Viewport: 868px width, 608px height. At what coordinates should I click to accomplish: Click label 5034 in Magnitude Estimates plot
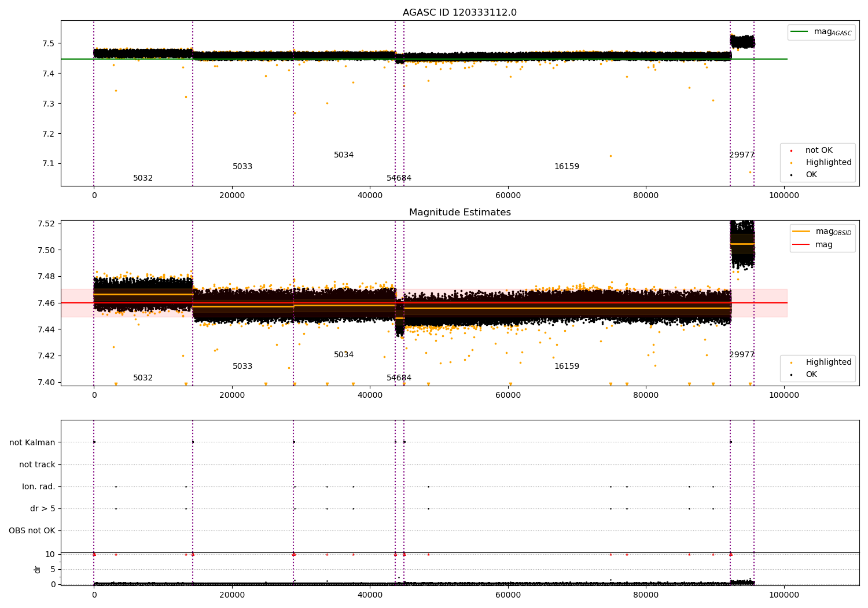(x=344, y=355)
